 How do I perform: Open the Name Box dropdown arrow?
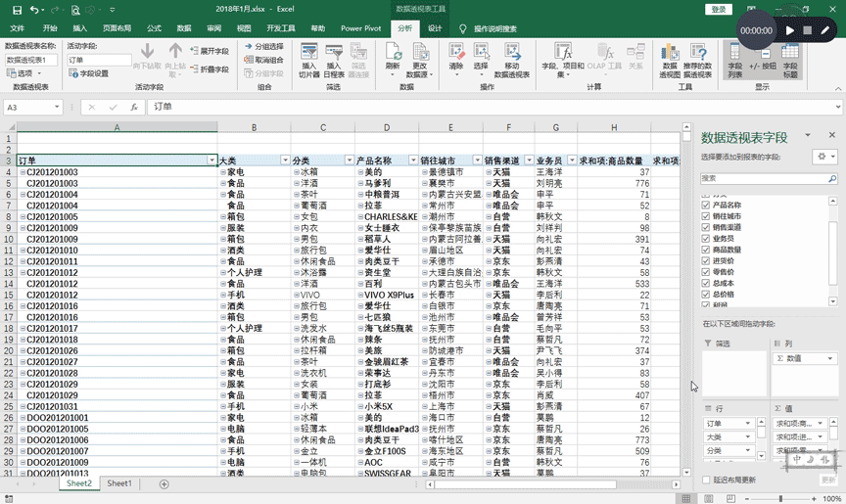[x=57, y=108]
